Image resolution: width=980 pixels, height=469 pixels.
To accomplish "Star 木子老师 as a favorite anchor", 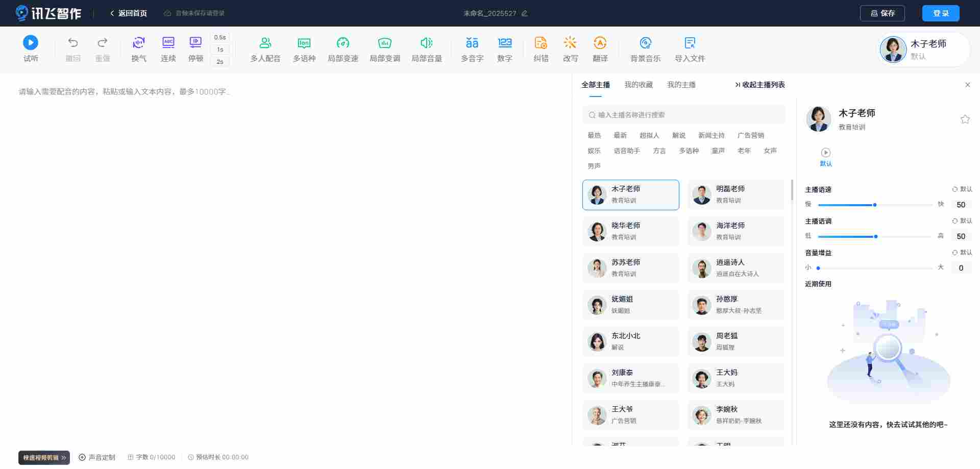I will pyautogui.click(x=965, y=119).
